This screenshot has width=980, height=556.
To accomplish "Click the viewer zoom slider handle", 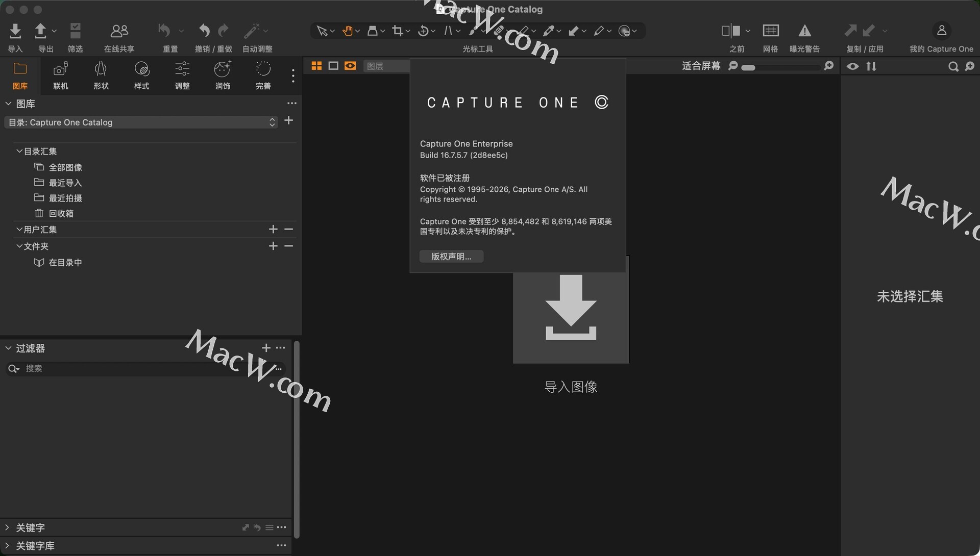I will [x=748, y=67].
